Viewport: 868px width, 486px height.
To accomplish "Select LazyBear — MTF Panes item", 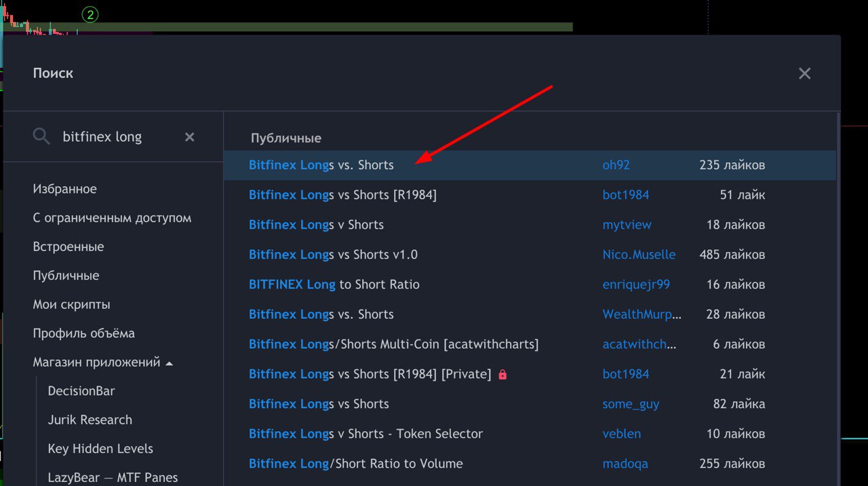I will coord(113,477).
